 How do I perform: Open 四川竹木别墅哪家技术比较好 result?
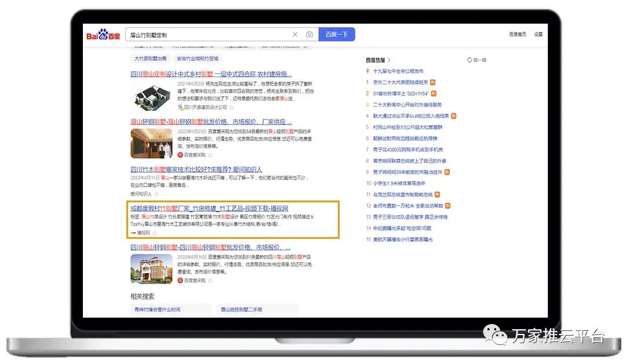pyautogui.click(x=196, y=169)
